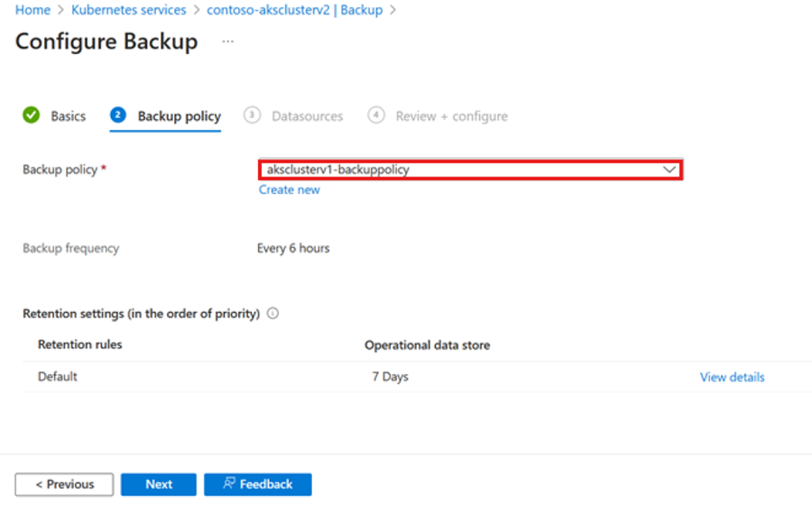
Task: Expand the backup policy dropdown arrow
Action: tap(669, 169)
